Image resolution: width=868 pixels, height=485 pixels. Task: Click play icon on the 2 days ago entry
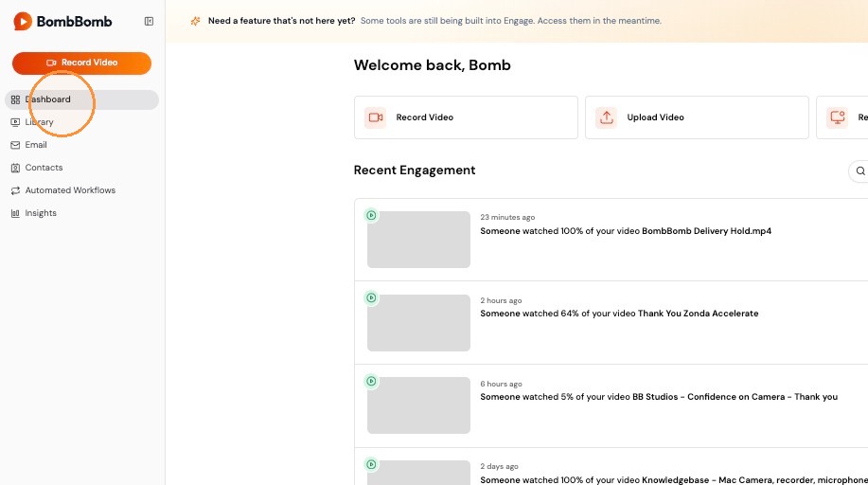[x=371, y=464]
